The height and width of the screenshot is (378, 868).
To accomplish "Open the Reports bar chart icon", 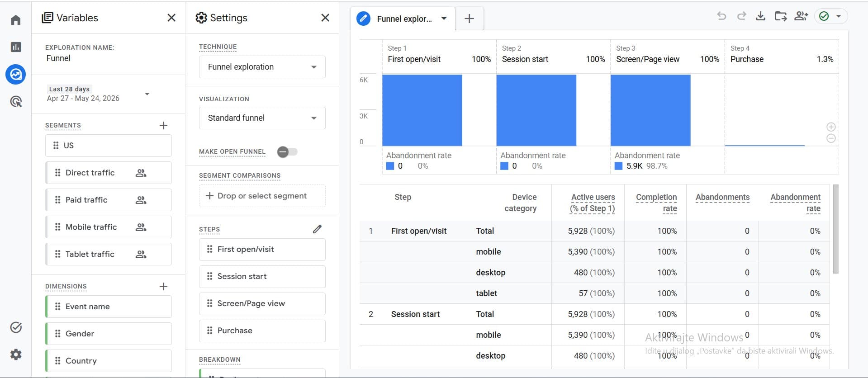I will [16, 47].
